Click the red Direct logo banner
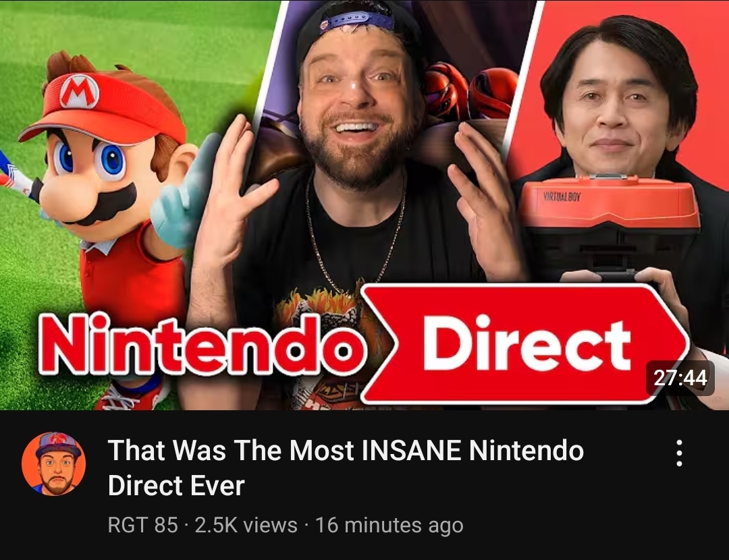The width and height of the screenshot is (729, 560). [x=524, y=344]
